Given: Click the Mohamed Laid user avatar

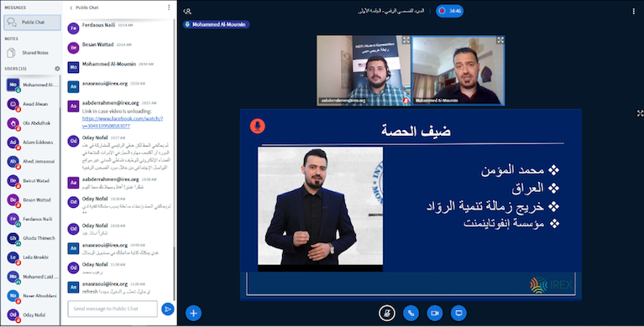Looking at the screenshot, I should tap(13, 277).
